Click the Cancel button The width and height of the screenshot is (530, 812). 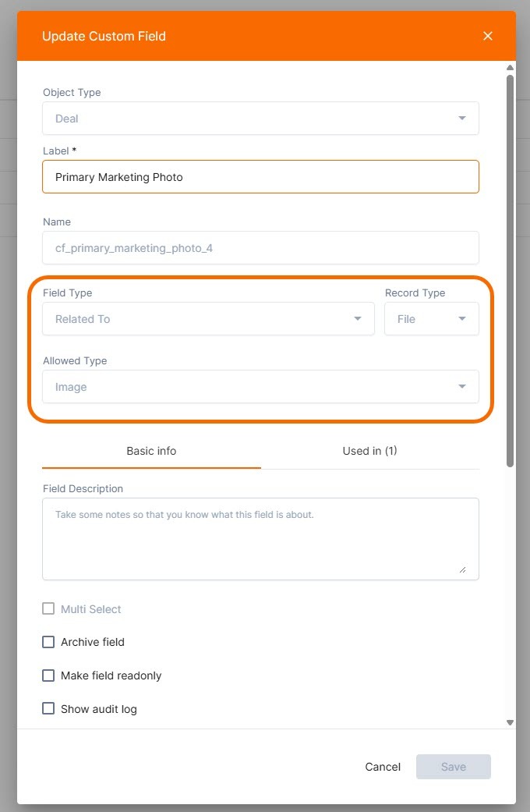click(383, 767)
